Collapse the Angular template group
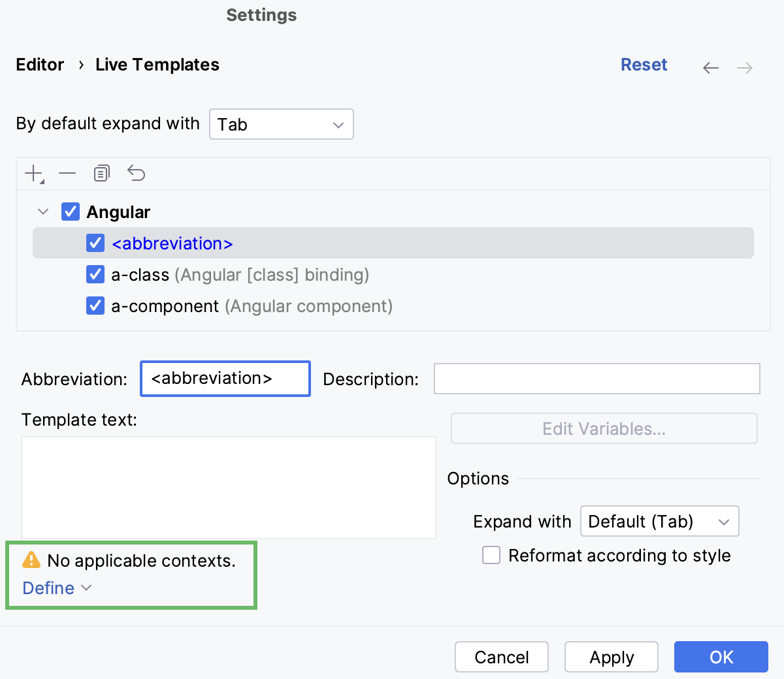Viewport: 784px width, 679px height. pos(43,212)
